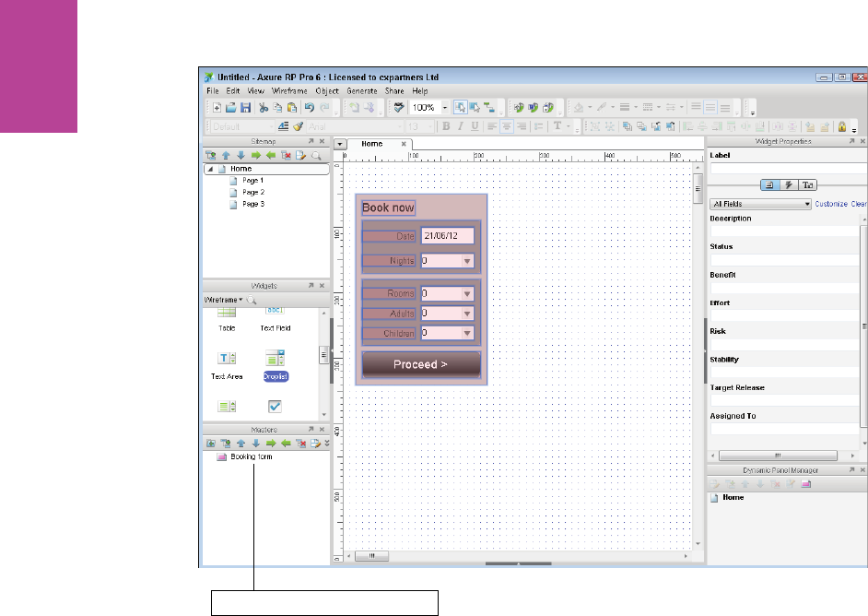
Task: Open the Wireframe menu
Action: pos(289,91)
